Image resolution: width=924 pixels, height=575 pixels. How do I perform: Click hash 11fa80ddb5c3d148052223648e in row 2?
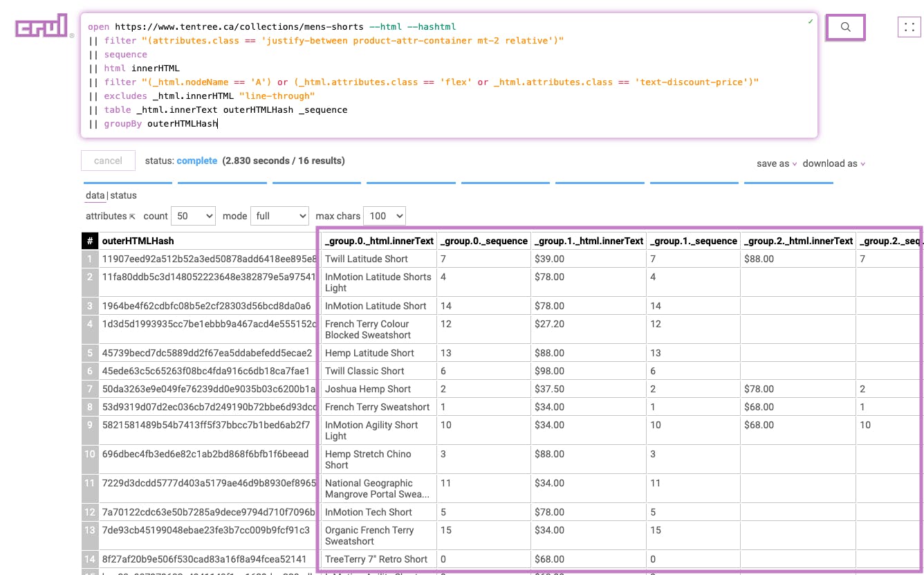click(207, 282)
